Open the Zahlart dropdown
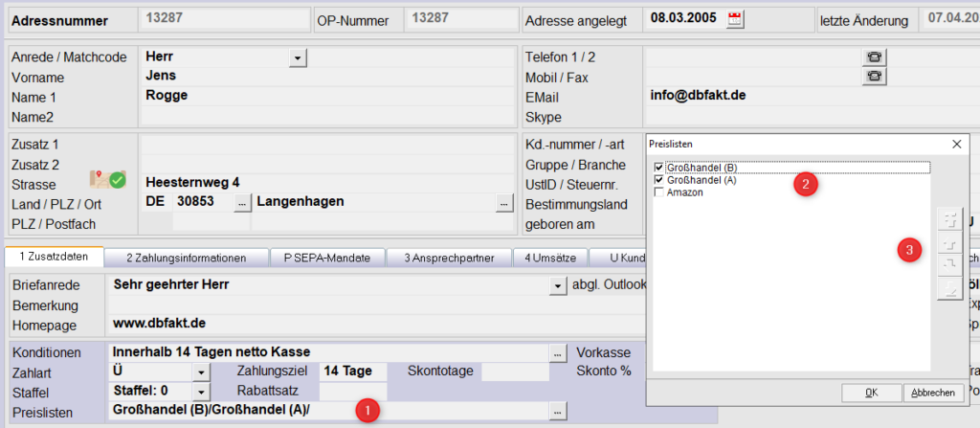The width and height of the screenshot is (980, 428). pos(201,372)
